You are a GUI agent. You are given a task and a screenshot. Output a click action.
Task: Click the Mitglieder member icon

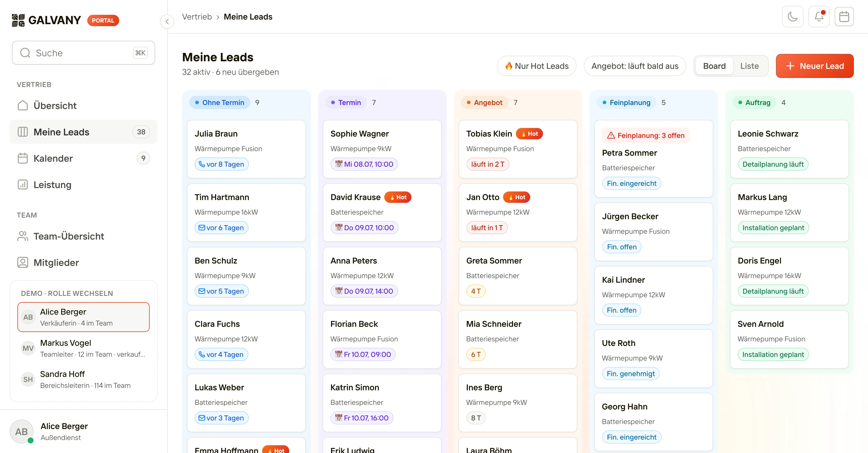click(x=23, y=262)
